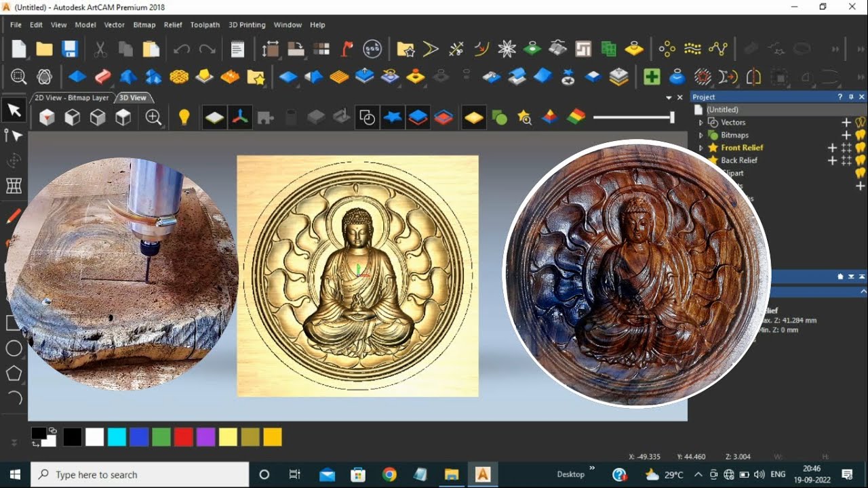Click the green plus Add Relief icon
The image size is (868, 488).
pyautogui.click(x=652, y=77)
